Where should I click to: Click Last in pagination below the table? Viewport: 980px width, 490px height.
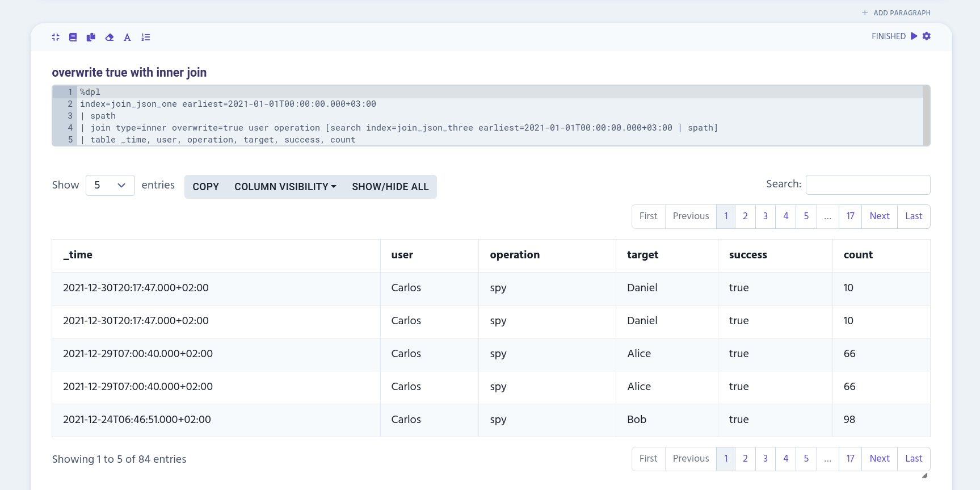[914, 459]
